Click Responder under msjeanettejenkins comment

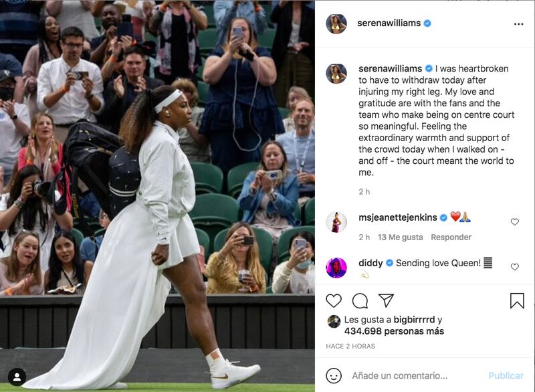[x=451, y=237]
